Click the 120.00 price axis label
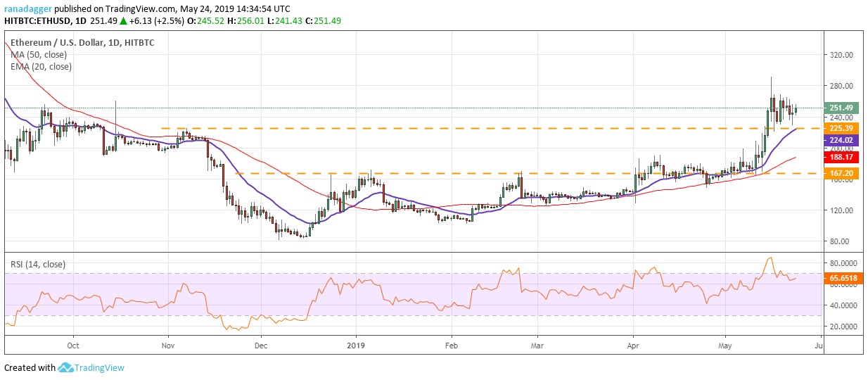The image size is (868, 380). 842,210
